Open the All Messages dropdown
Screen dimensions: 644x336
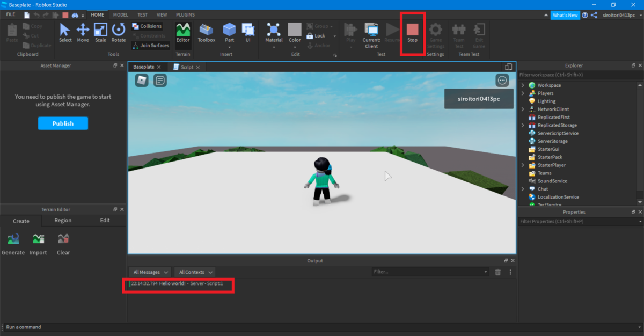point(150,272)
